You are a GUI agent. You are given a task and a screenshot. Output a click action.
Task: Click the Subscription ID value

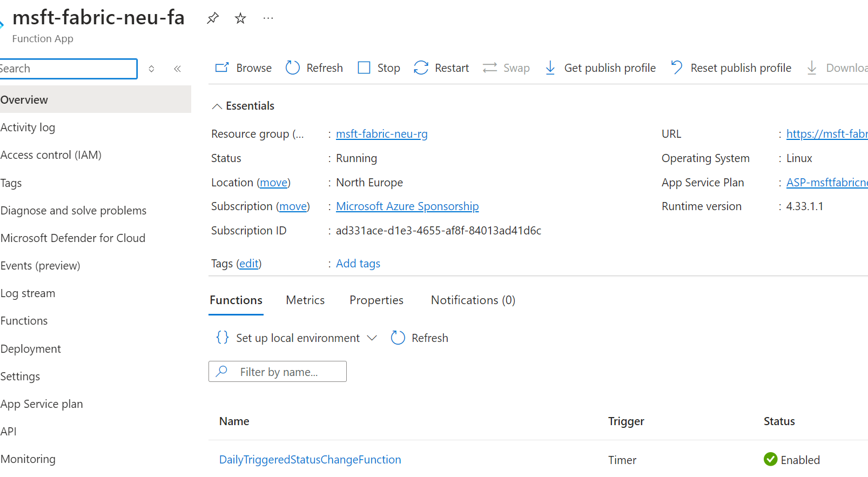click(x=439, y=231)
